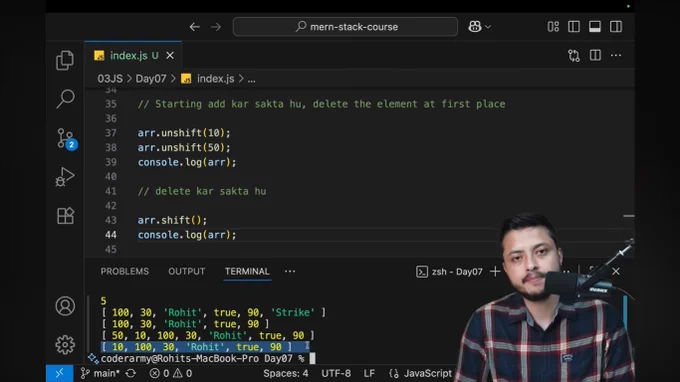Click console.log(arr); on line 39

[x=187, y=162]
